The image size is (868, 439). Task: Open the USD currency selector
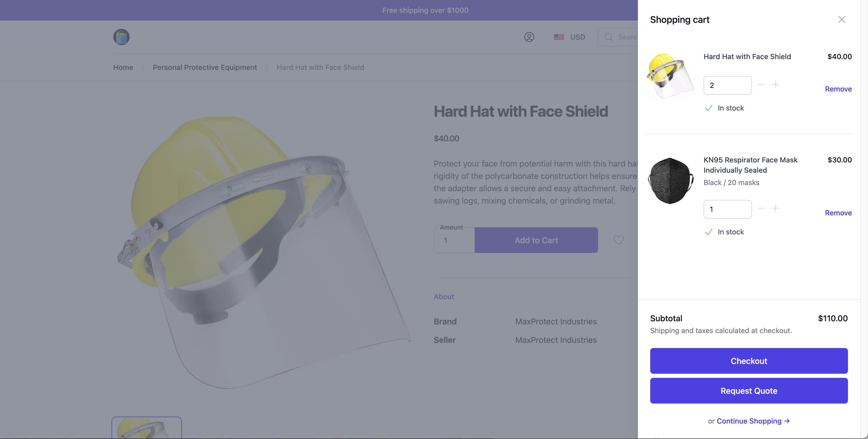569,37
